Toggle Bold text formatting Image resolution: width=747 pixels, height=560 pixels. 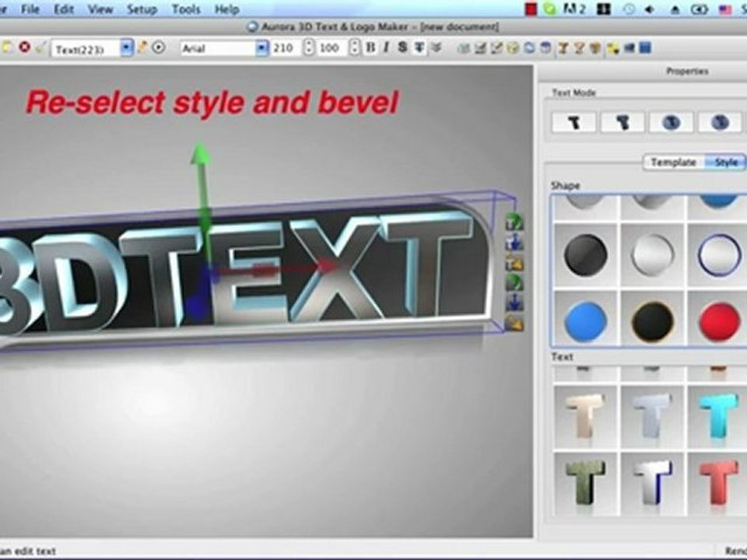370,47
